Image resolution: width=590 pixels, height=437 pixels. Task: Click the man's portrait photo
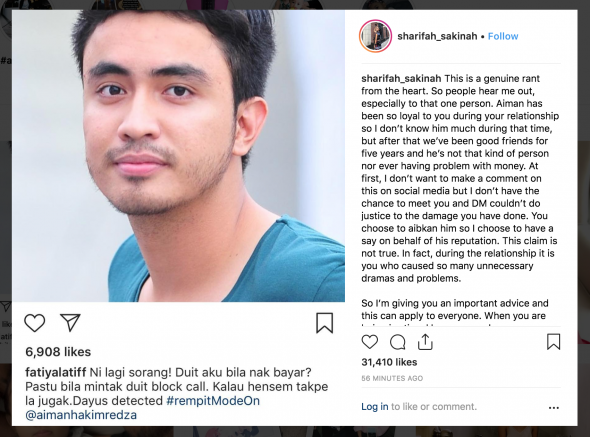pyautogui.click(x=178, y=156)
